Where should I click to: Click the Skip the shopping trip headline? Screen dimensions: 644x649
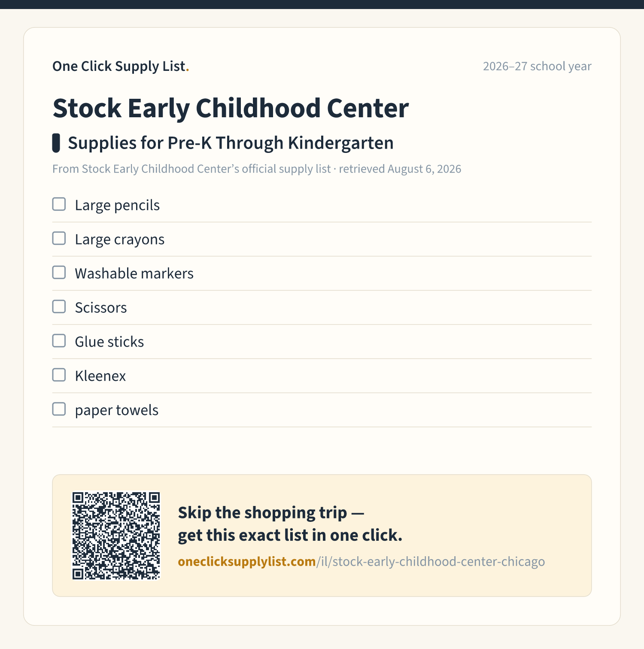point(290,524)
